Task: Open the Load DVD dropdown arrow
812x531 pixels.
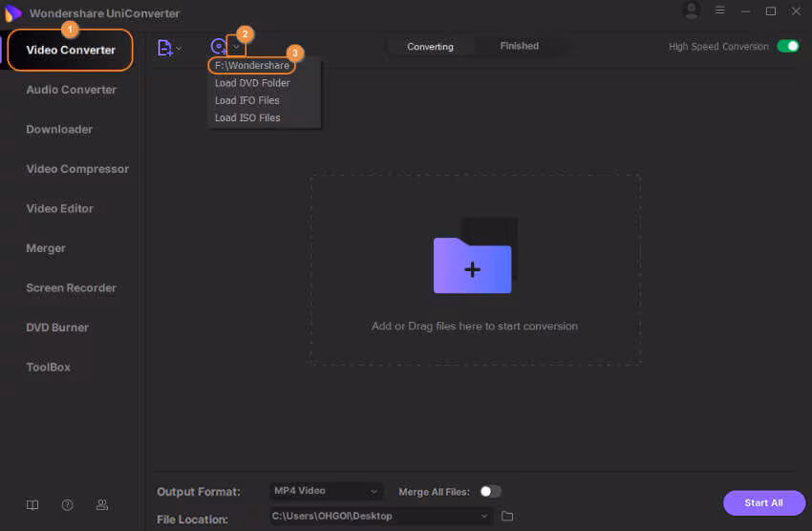Action: coord(236,47)
